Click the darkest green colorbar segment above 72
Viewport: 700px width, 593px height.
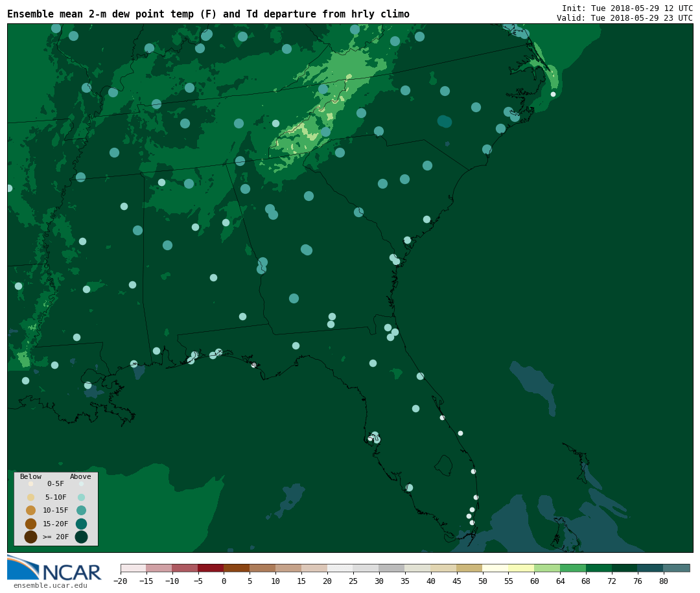click(x=625, y=568)
